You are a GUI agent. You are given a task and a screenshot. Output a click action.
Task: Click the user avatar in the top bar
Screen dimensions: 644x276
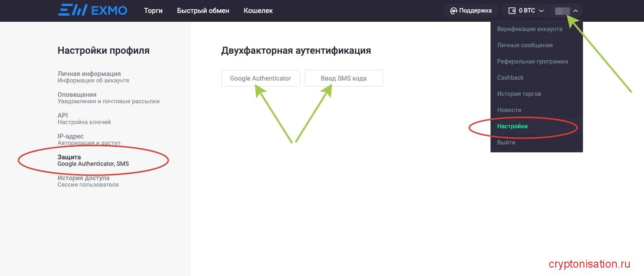tap(564, 10)
